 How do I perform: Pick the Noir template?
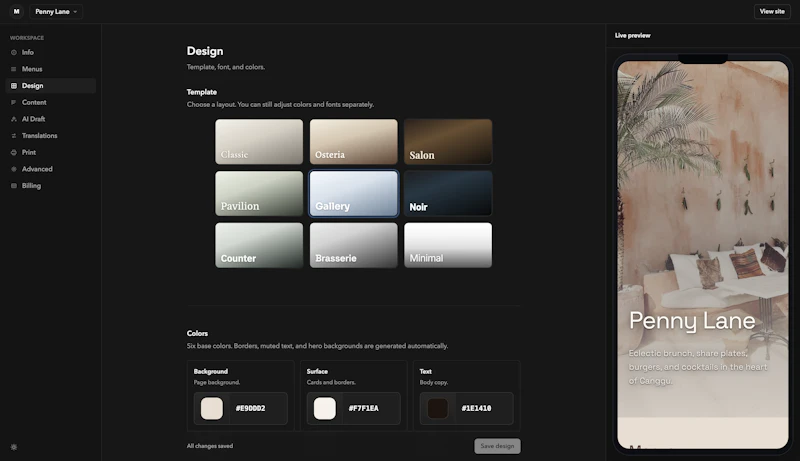(448, 193)
